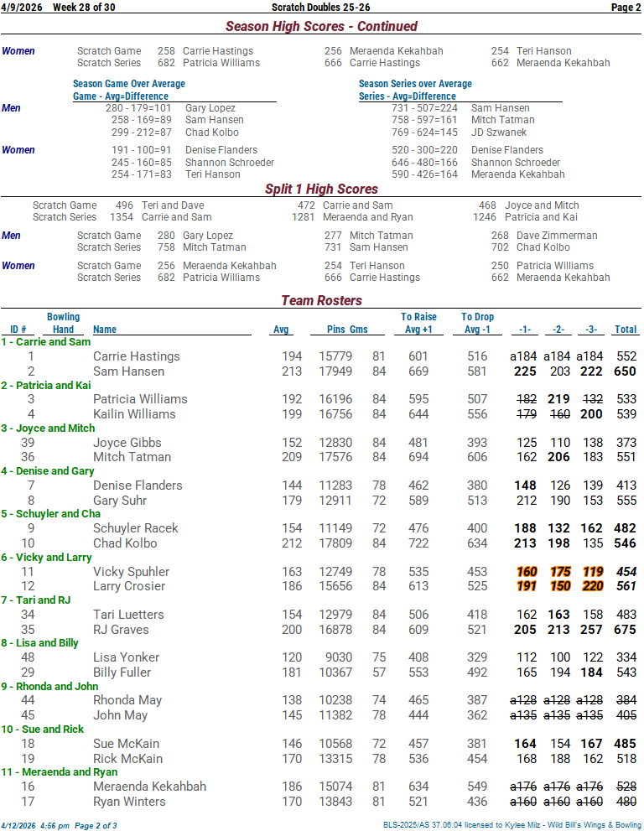Click the 'Team Rosters' heading
Viewport: 644px width, 831px height.
pos(322,300)
